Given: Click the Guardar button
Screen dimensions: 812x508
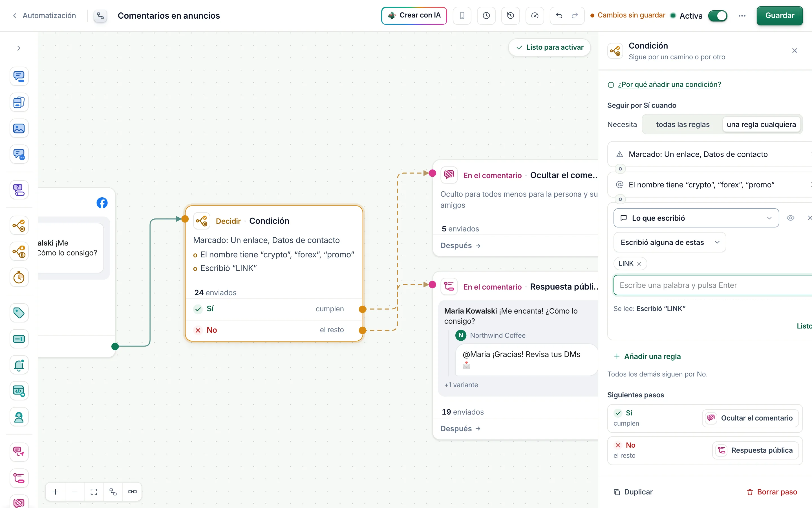Looking at the screenshot, I should tap(780, 16).
